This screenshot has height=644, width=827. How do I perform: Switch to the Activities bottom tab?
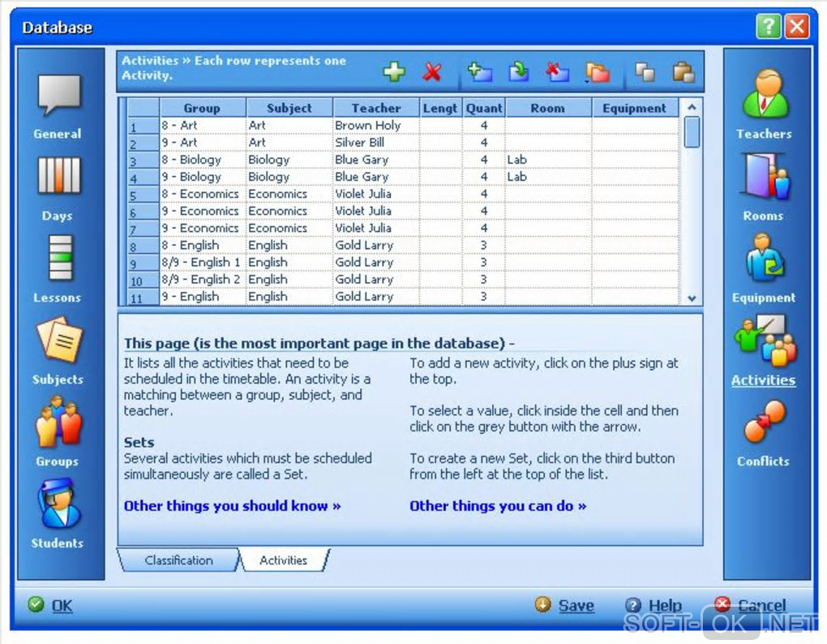[x=283, y=560]
